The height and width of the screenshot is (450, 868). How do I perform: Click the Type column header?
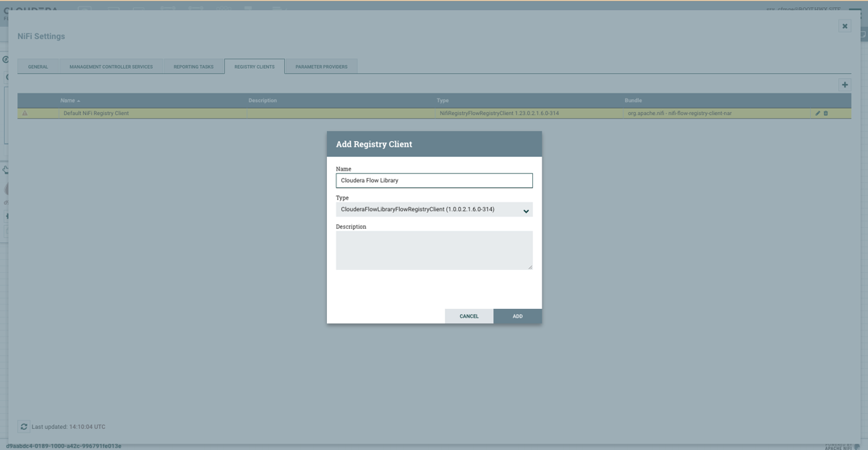(443, 101)
